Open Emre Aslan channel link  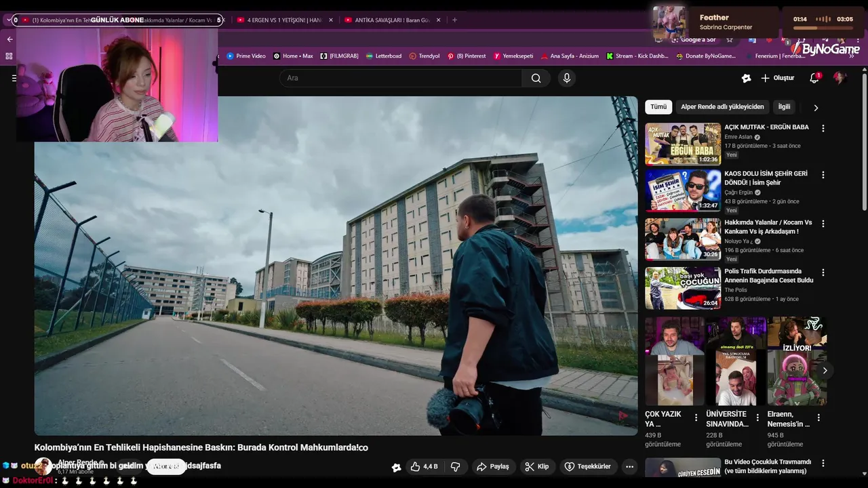click(738, 137)
